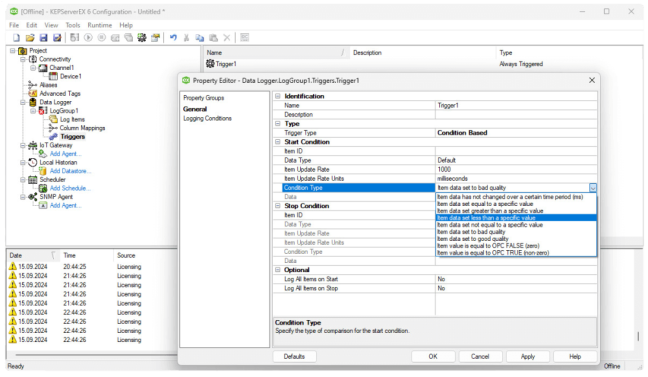Open the View menu
Viewport: 648px width, 377px height.
[x=51, y=25]
